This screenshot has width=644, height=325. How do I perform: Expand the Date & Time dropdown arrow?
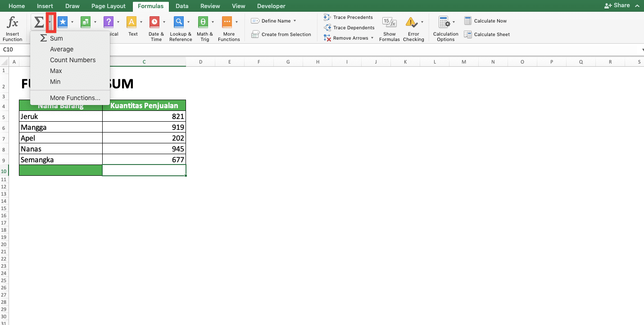point(164,22)
